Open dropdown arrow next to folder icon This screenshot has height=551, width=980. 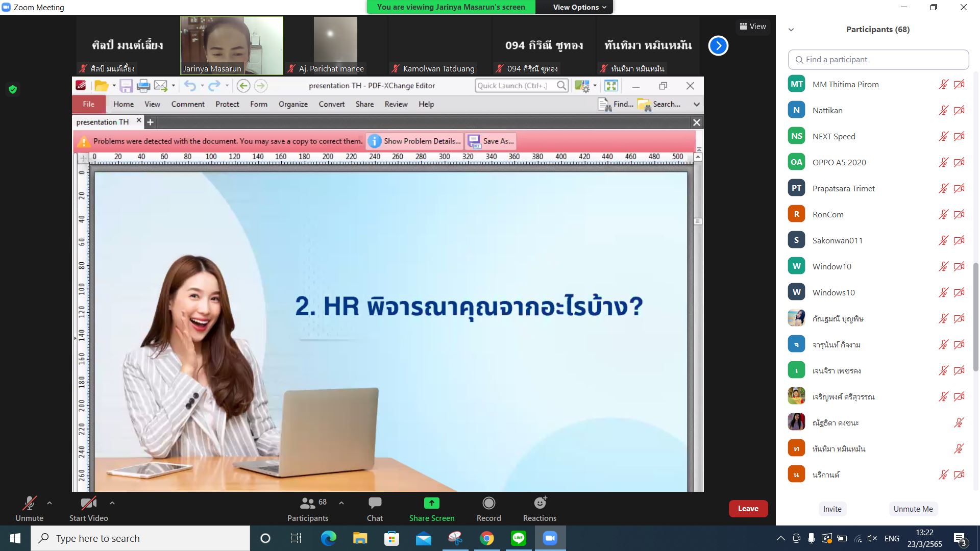114,86
